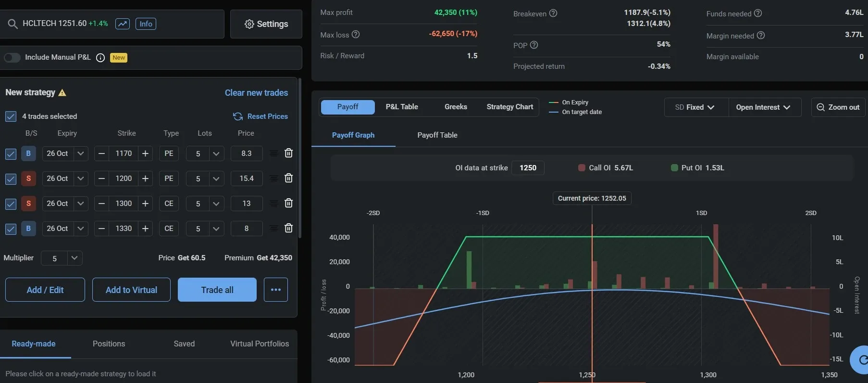This screenshot has height=383, width=868.
Task: Click the OI data strike field 1250
Action: pos(528,168)
